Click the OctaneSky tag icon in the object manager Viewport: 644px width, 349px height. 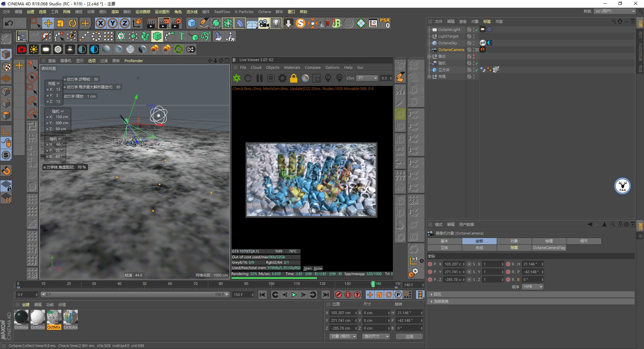[x=482, y=43]
